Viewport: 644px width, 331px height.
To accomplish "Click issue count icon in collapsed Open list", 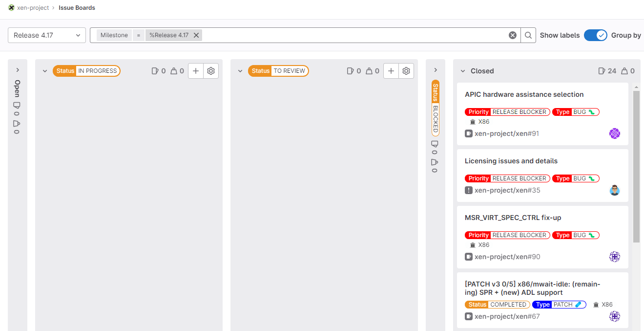I will tap(17, 105).
